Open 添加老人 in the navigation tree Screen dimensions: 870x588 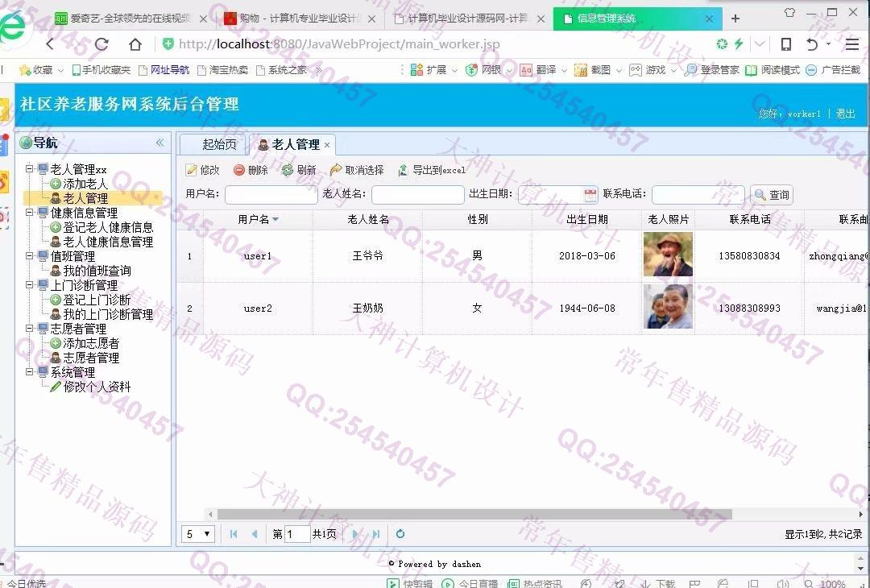tap(85, 184)
